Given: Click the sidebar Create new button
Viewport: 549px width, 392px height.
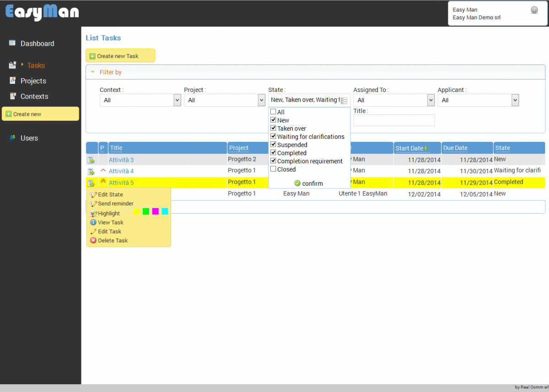Looking at the screenshot, I should (40, 114).
